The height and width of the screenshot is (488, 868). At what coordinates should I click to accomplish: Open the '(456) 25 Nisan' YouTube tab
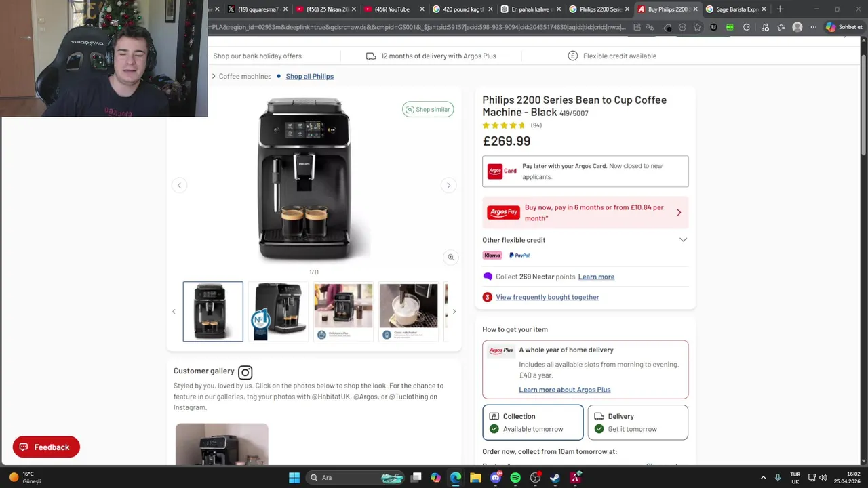325,9
